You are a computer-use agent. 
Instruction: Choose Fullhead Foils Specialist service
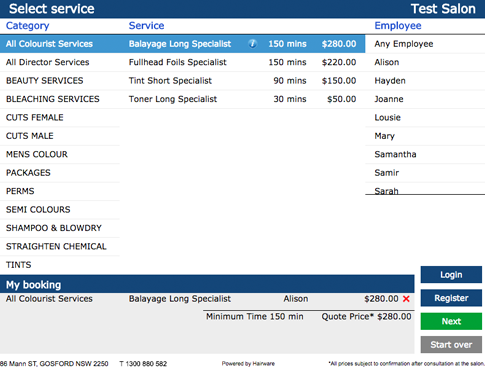pyautogui.click(x=242, y=62)
